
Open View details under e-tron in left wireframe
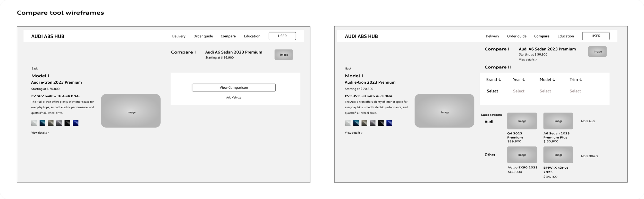click(40, 133)
